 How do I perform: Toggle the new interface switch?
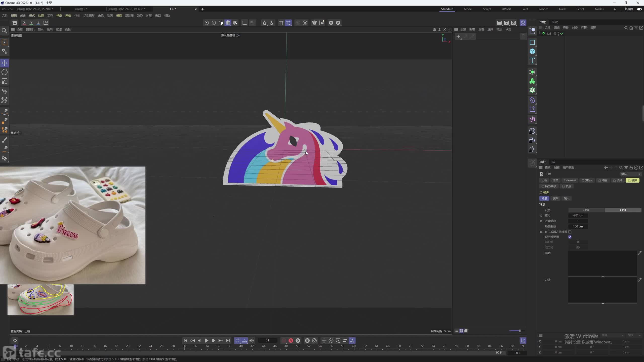point(639,9)
